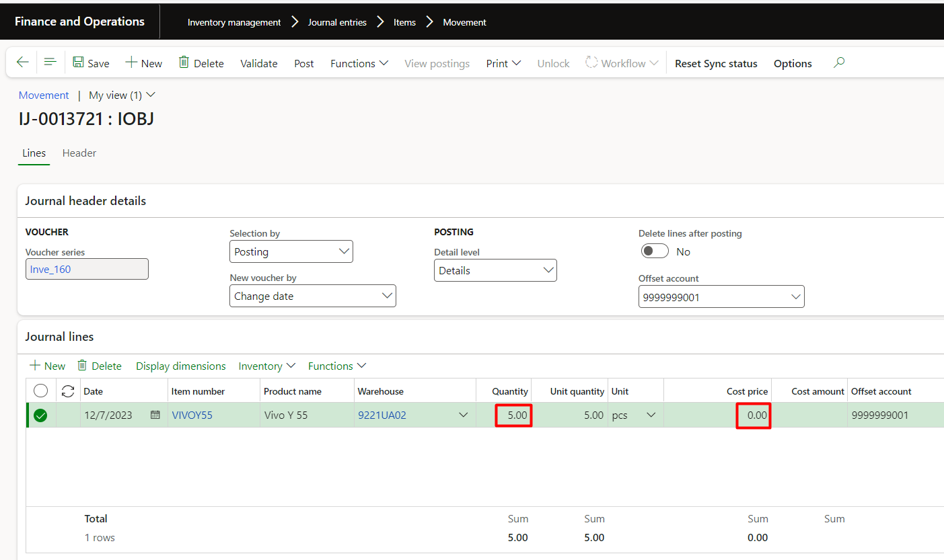
Task: Expand the Selection by Posting dropdown
Action: pos(344,251)
